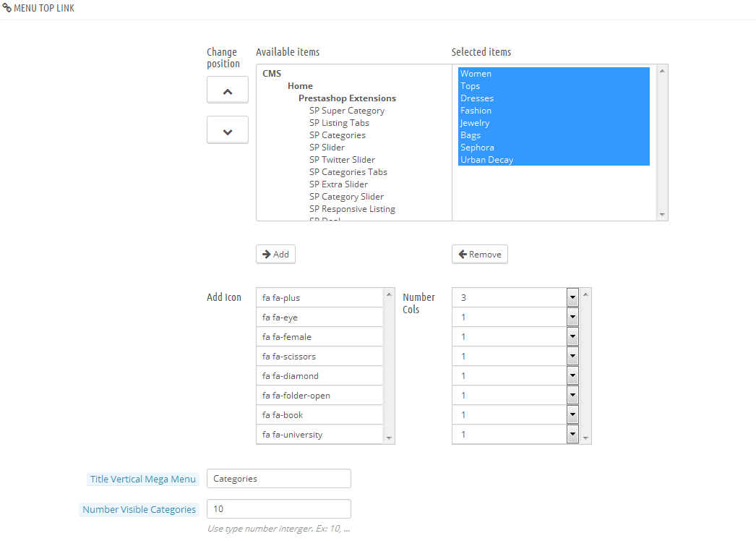Select Sephora in Selected items

554,148
